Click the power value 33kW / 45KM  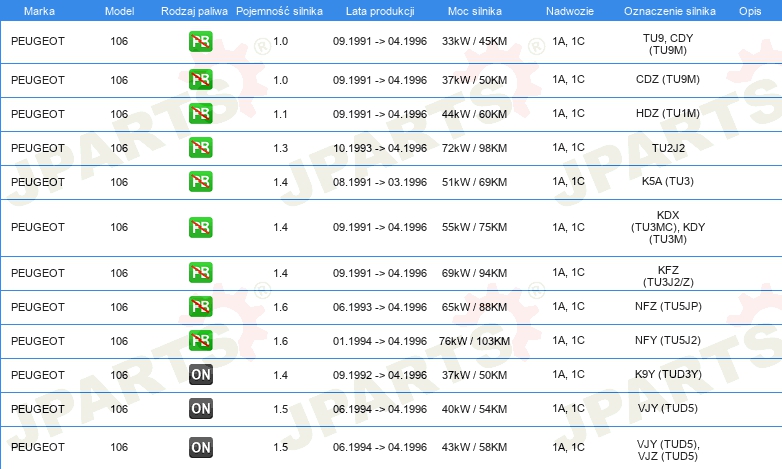474,41
